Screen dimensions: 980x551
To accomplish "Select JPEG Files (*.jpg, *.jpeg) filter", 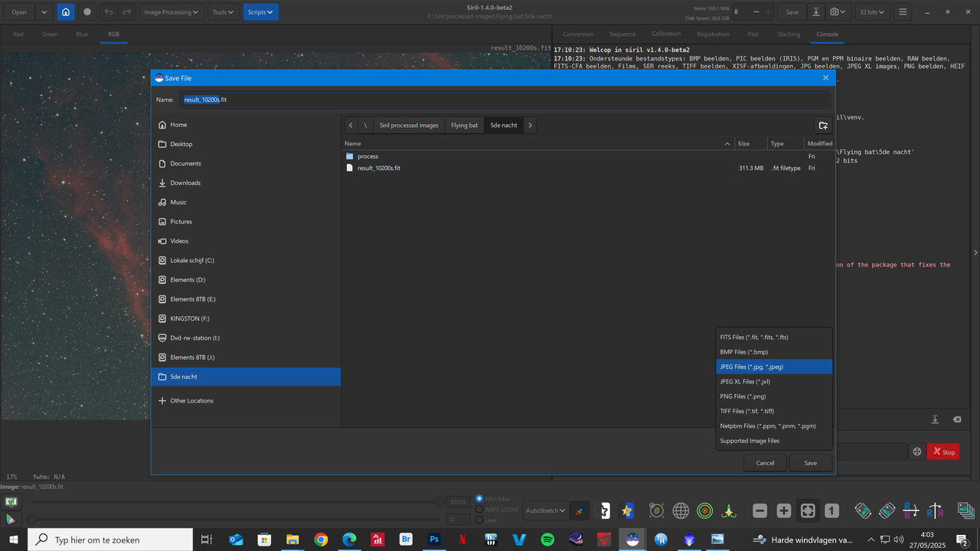I will 774,367.
